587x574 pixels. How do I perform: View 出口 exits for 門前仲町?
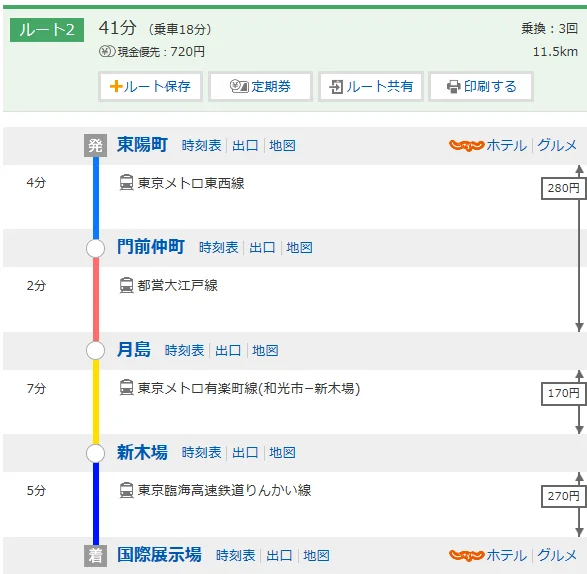coord(262,247)
